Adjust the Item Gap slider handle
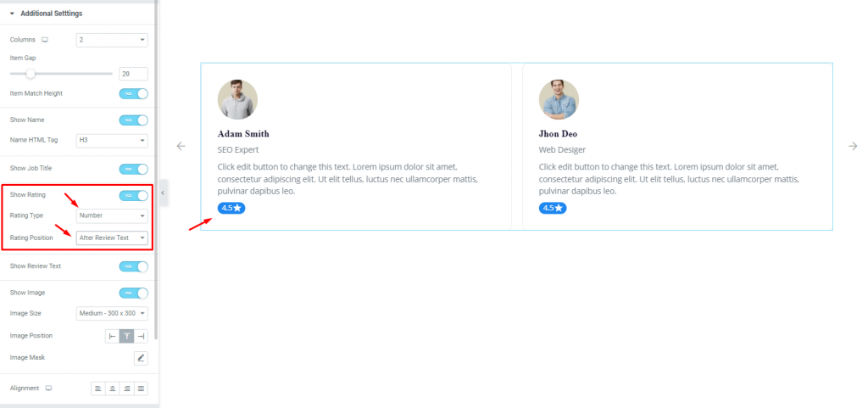The height and width of the screenshot is (408, 868). coord(31,74)
